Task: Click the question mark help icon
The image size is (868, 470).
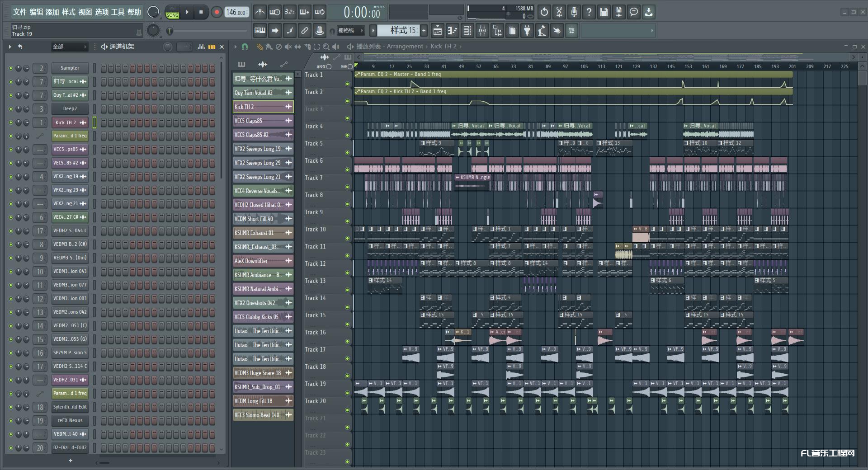Action: [x=589, y=12]
